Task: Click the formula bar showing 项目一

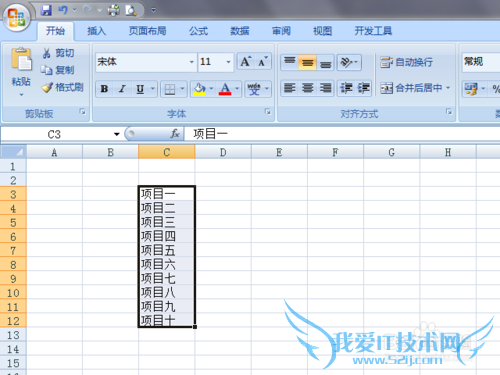Action: (342, 134)
